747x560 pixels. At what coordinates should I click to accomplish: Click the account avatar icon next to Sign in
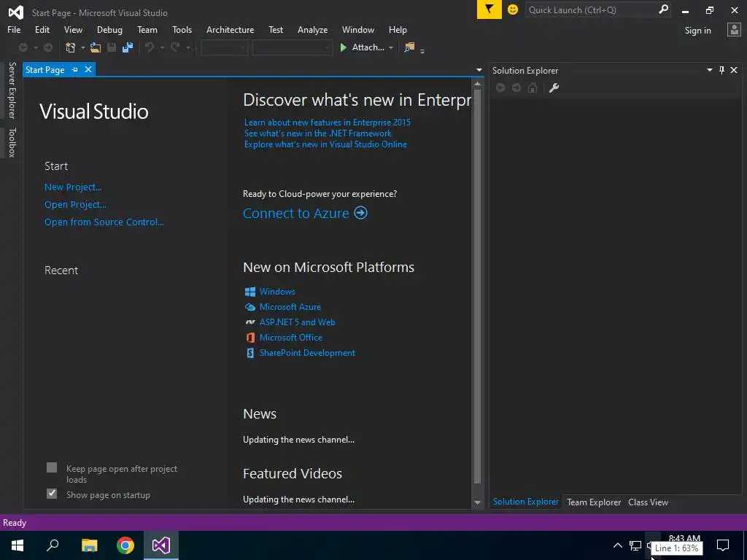(x=734, y=30)
